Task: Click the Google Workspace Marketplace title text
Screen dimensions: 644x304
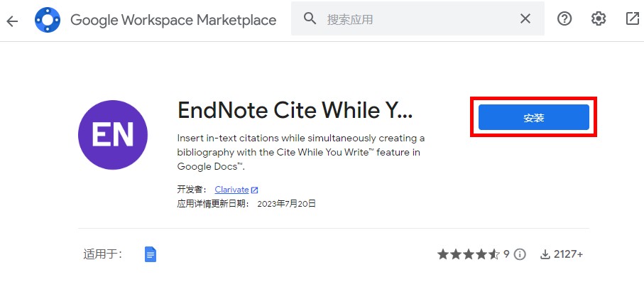Action: (173, 20)
